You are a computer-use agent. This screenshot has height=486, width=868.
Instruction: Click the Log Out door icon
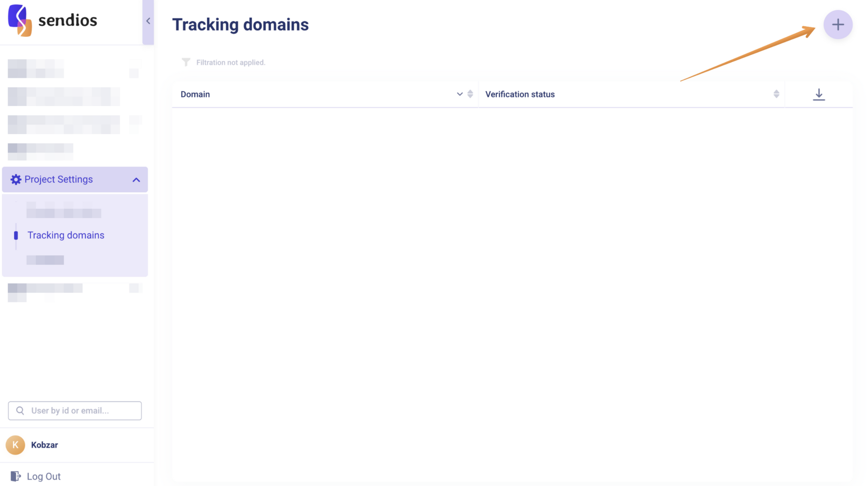16,476
